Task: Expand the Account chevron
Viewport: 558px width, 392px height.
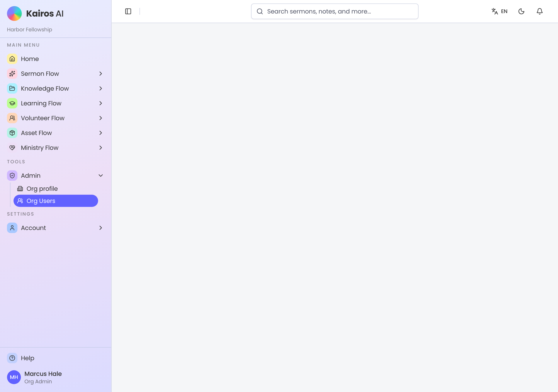Action: [x=101, y=228]
